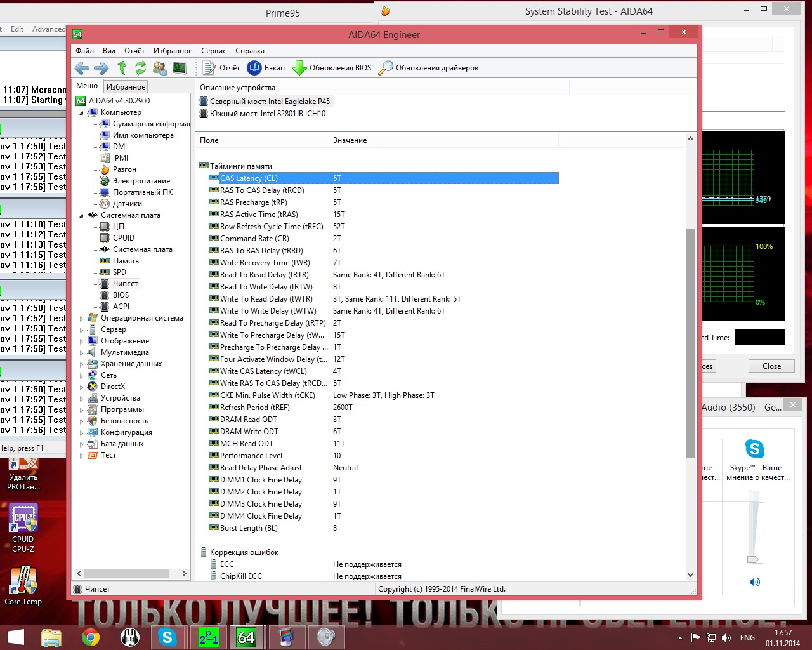Open the Избранное menu in menu bar

coord(173,51)
